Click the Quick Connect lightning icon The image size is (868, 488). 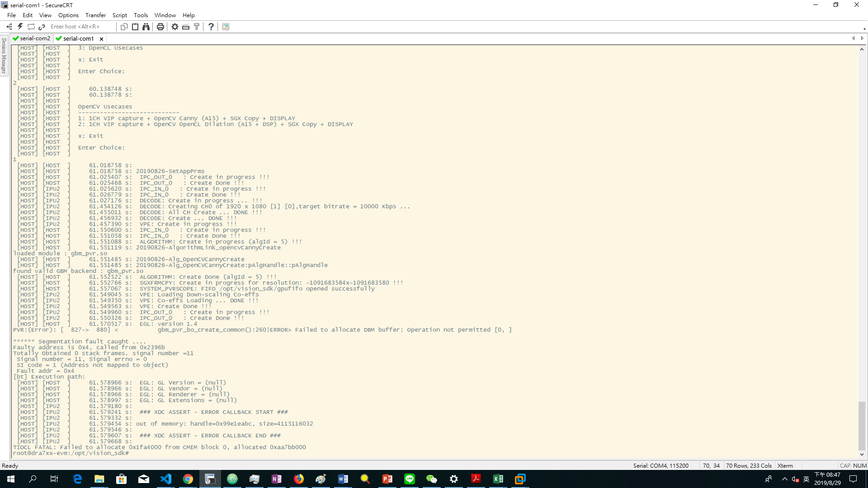(x=20, y=27)
